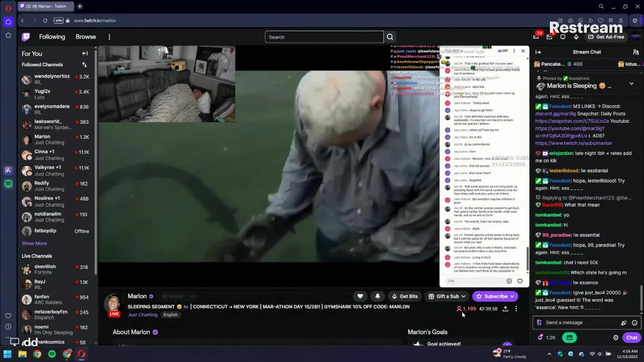Open the youtube.com/@mar3lg link in chat
Image resolution: width=644 pixels, height=362 pixels.
[570, 129]
